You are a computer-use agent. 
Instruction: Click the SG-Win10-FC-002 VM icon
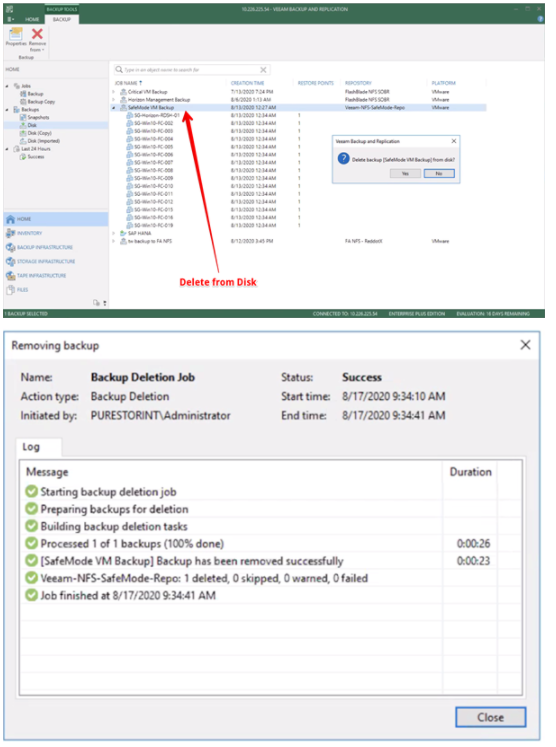pos(130,123)
